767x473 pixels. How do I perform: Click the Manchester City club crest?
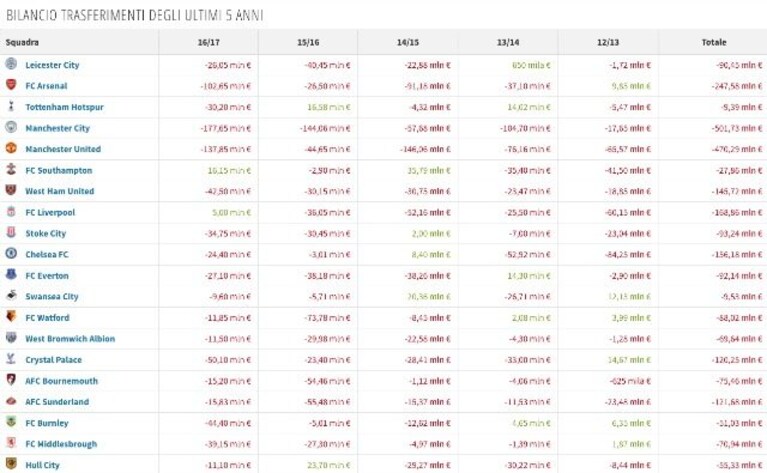11,127
